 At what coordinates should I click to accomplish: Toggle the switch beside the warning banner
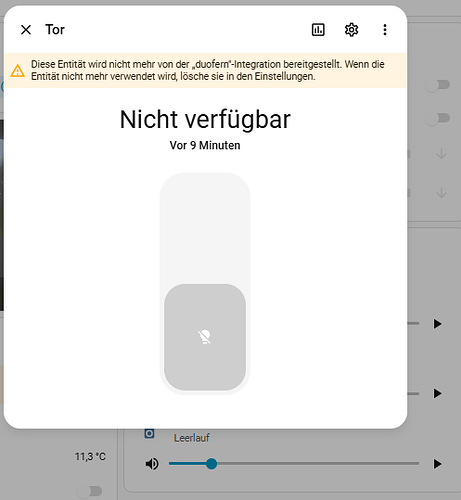tap(438, 85)
